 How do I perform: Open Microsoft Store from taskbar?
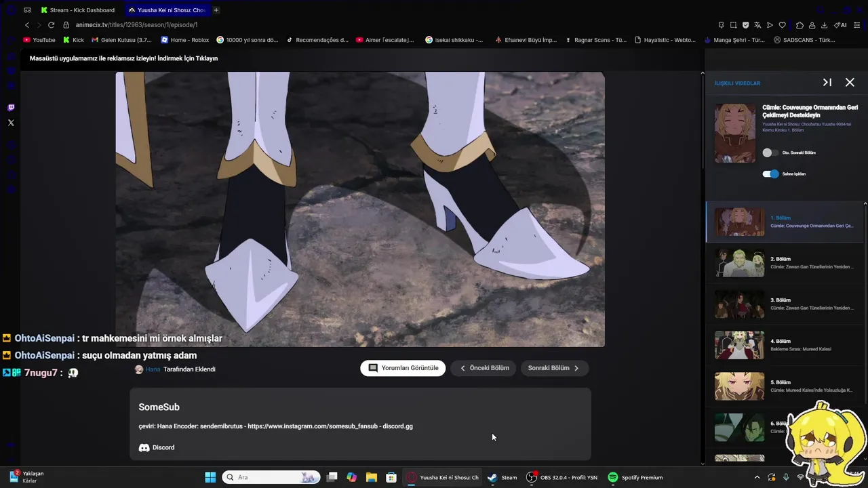click(391, 477)
